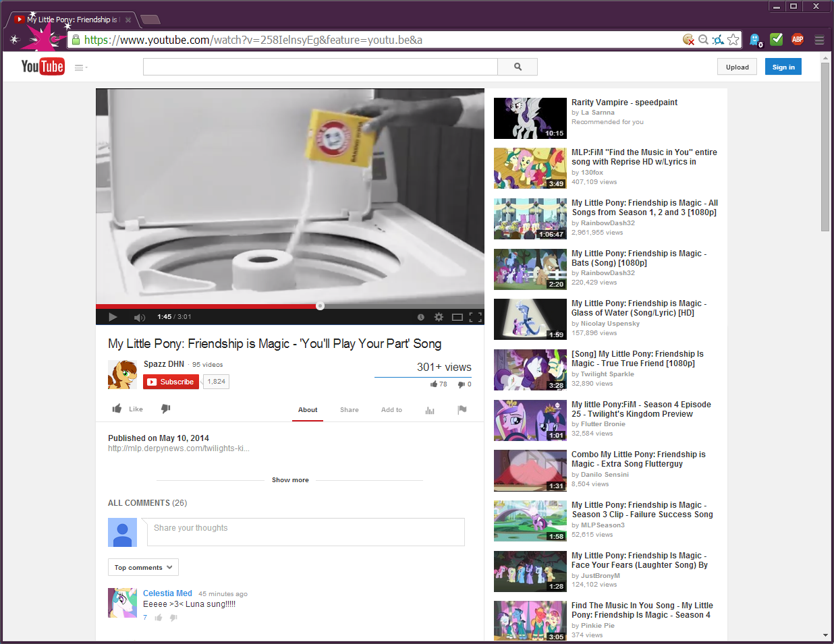Click the Celestia Med commenter avatar

[122, 602]
